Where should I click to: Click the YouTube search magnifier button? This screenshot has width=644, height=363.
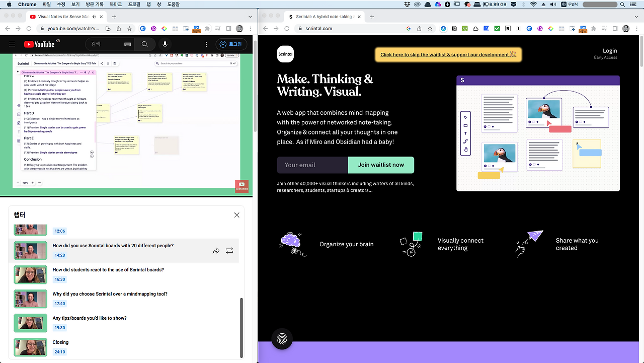(x=145, y=44)
